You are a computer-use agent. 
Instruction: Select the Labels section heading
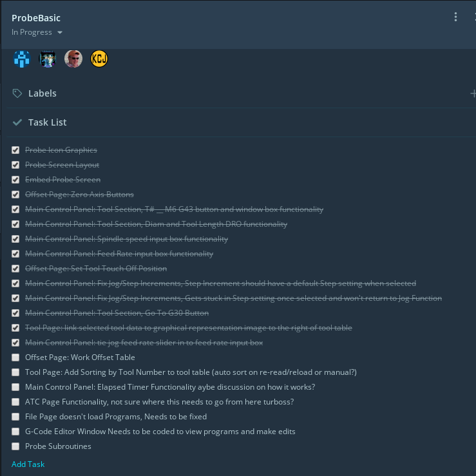[x=43, y=93]
